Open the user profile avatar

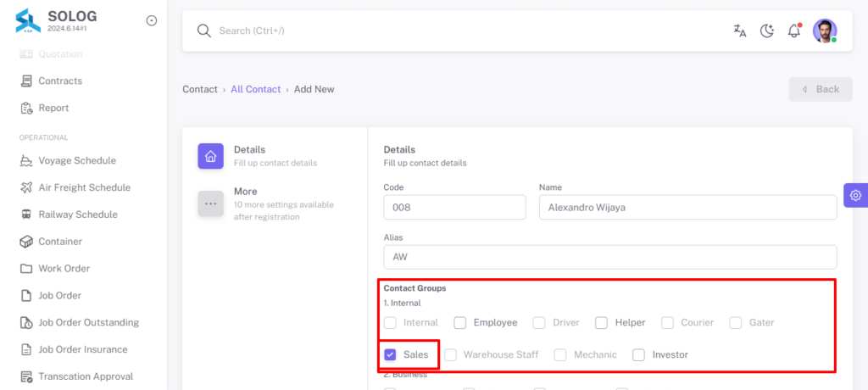[x=825, y=31]
